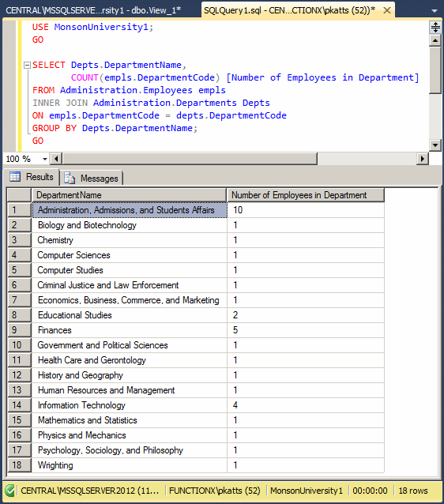
Task: Click CENTRAL\MSSQLSERVER2012 status bar entry
Action: click(x=90, y=491)
